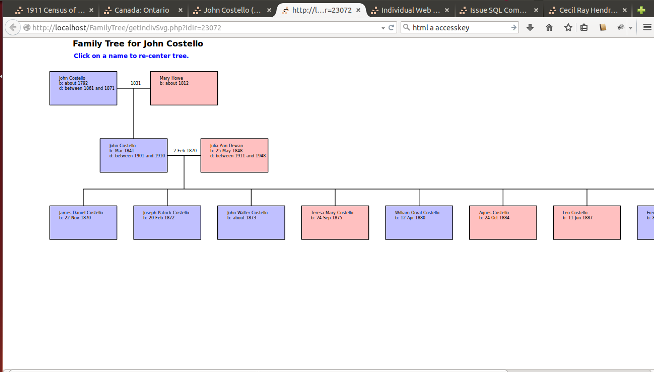Image resolution: width=654 pixels, height=372 pixels.
Task: Go back with the browser back arrow
Action: (x=13, y=28)
